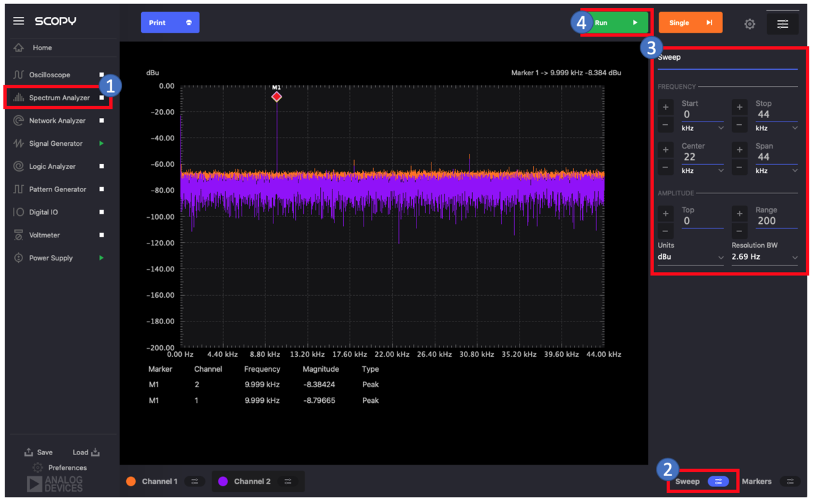Increase the amplitude Top with plus
Screen dimensions: 814x504
pyautogui.click(x=666, y=214)
